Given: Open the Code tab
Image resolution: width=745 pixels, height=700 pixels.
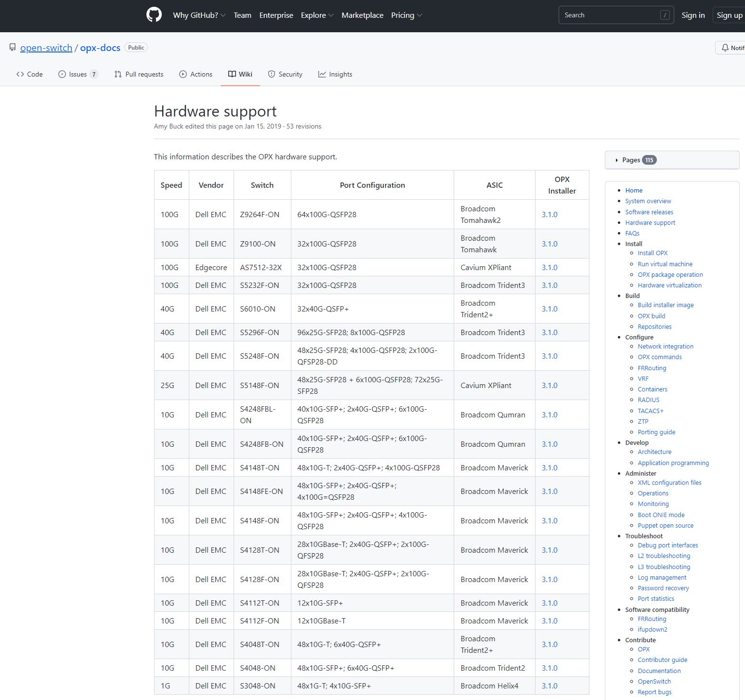Looking at the screenshot, I should (29, 74).
